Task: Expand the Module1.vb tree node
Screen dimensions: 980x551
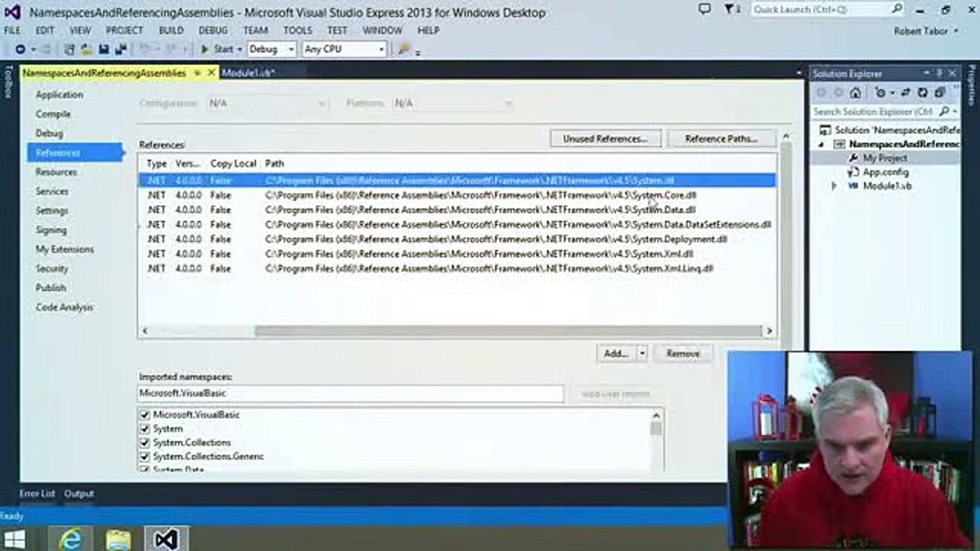Action: pos(834,186)
